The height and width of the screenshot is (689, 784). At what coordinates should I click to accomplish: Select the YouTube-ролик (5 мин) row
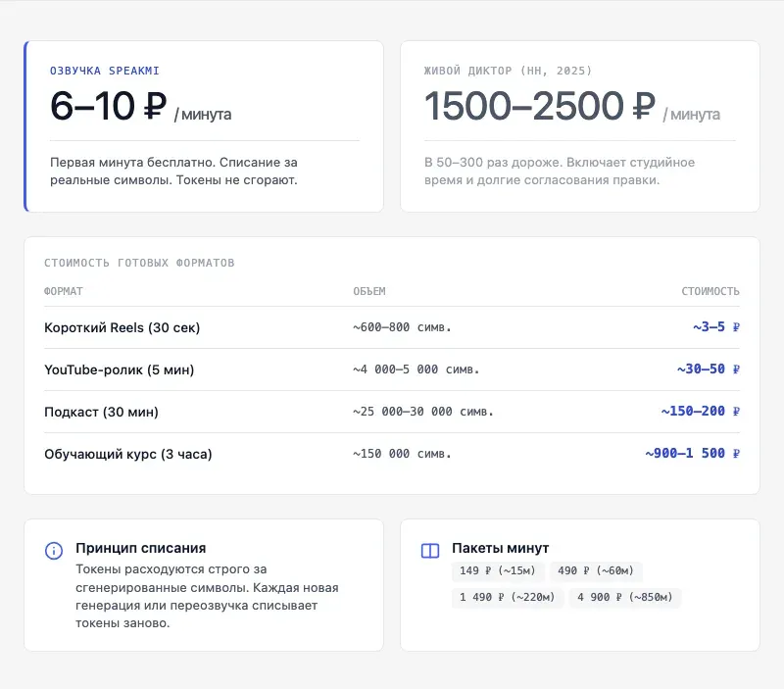point(391,369)
